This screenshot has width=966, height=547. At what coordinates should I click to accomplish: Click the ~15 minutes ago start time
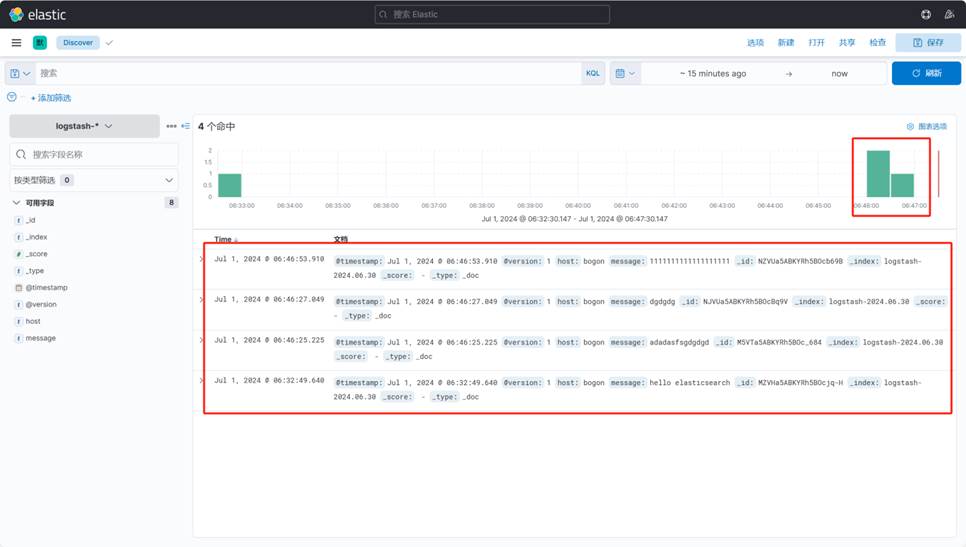(713, 73)
